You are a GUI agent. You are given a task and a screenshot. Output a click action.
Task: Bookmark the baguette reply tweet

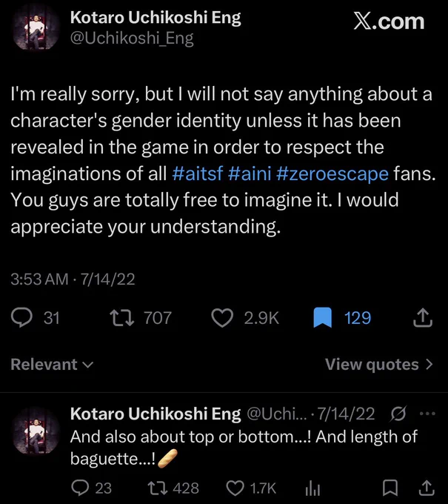(390, 488)
